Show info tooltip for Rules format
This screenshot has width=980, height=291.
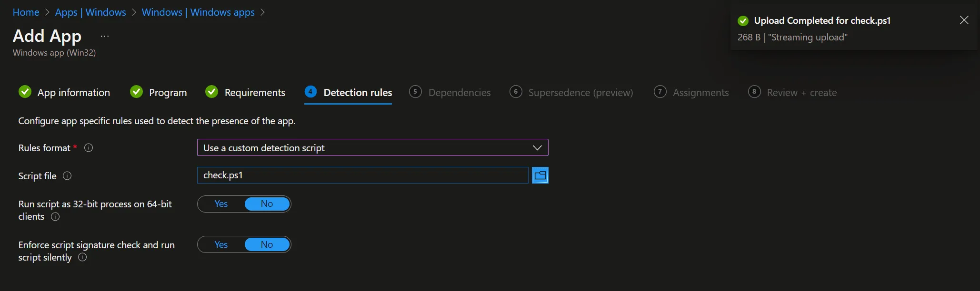[89, 148]
